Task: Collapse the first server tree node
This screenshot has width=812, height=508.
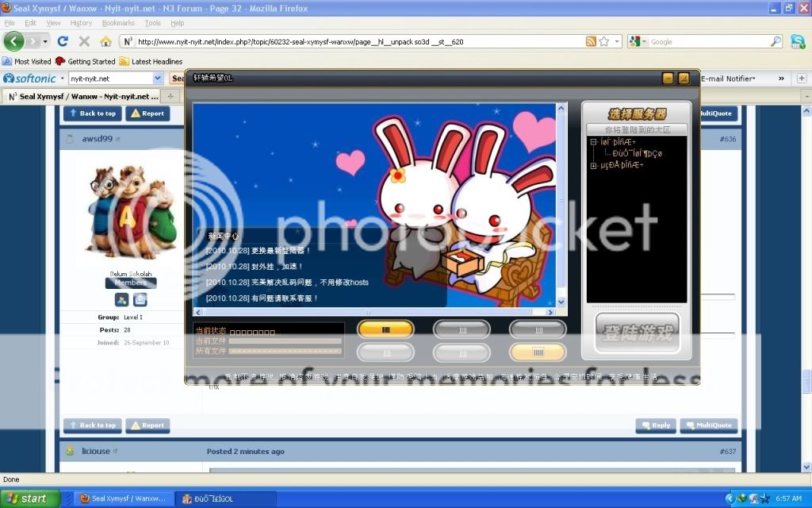Action: [593, 141]
